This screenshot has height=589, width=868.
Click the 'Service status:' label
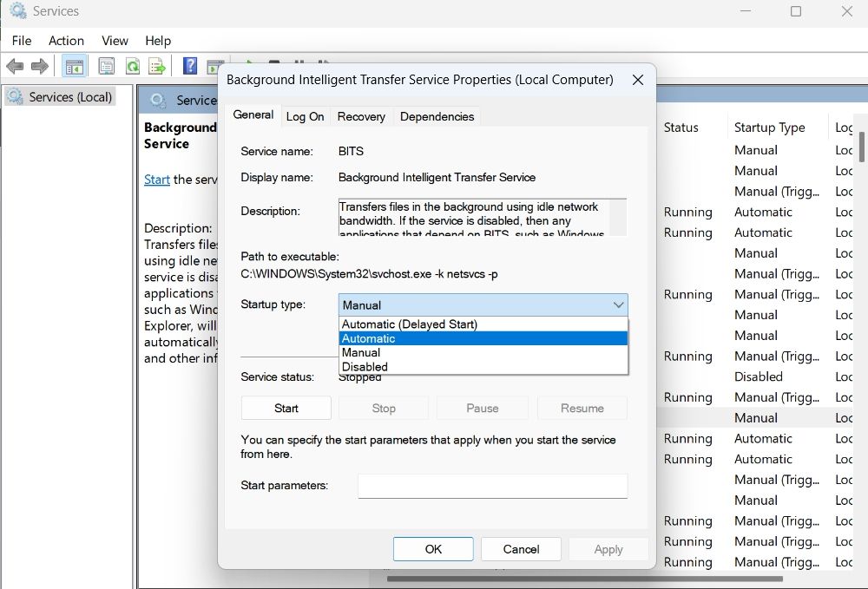click(278, 376)
